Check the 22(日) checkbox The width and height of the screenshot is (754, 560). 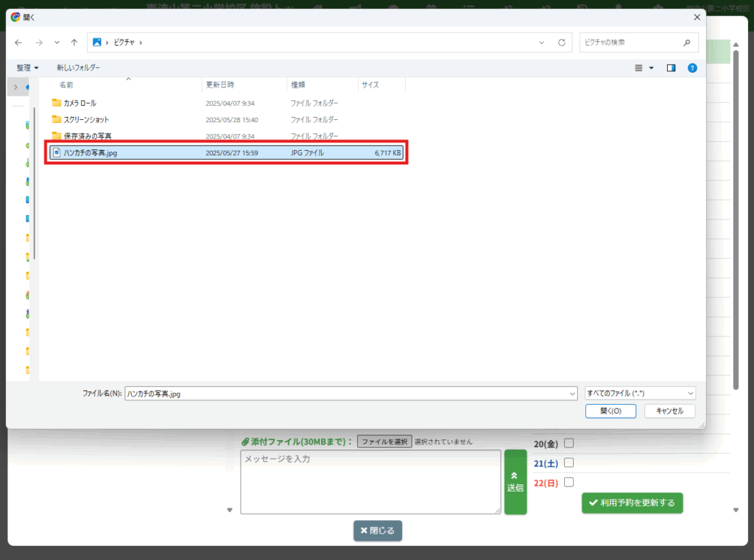[568, 482]
